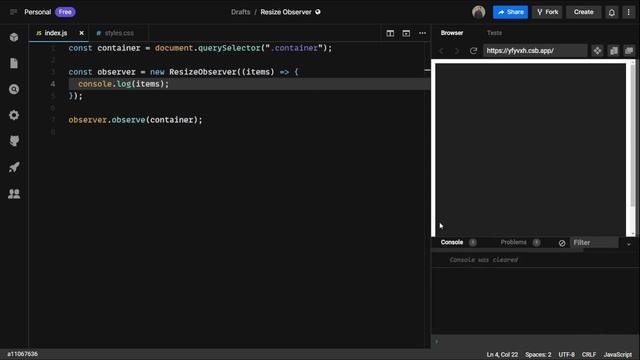The width and height of the screenshot is (640, 360).
Task: Open the hamburger menu icon
Action: tap(13, 12)
